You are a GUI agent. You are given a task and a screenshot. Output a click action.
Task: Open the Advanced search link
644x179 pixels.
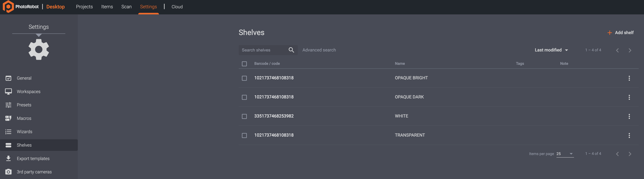coord(319,50)
